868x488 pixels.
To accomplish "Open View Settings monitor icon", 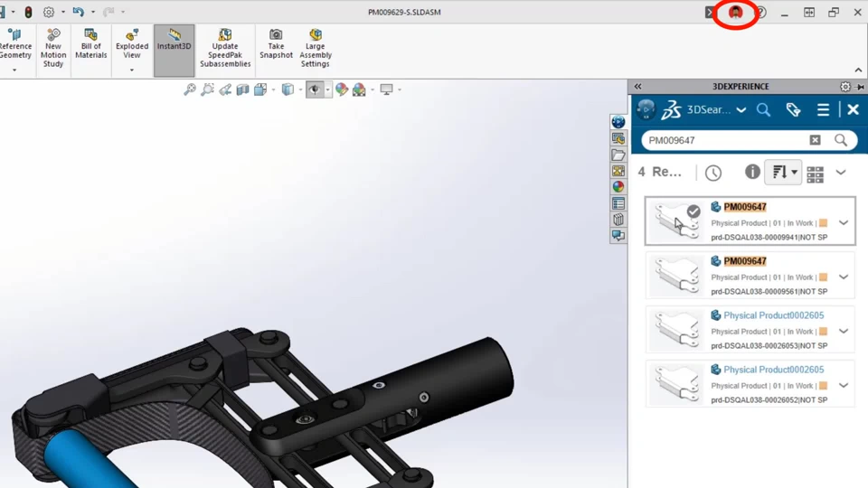I will coord(386,89).
